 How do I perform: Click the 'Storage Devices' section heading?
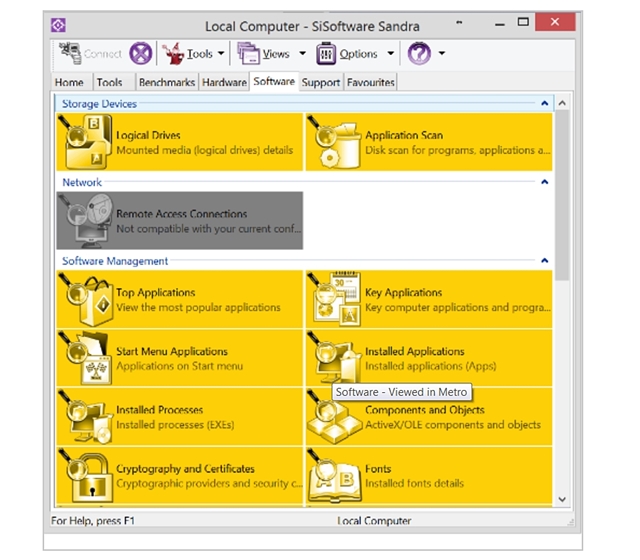99,104
